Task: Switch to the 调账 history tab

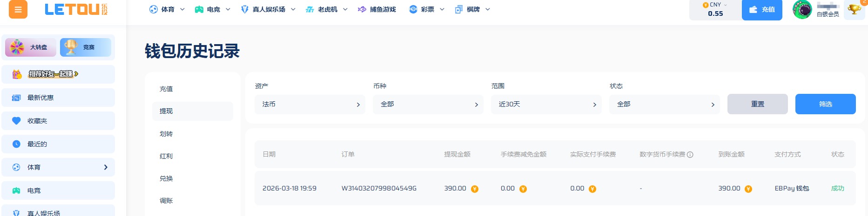Action: pos(192,201)
